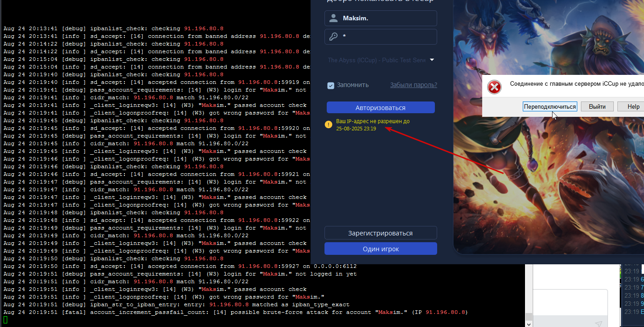The width and height of the screenshot is (644, 327).
Task: Click the 20:19:40 ipbanlist_check debug log line
Action: point(114,74)
